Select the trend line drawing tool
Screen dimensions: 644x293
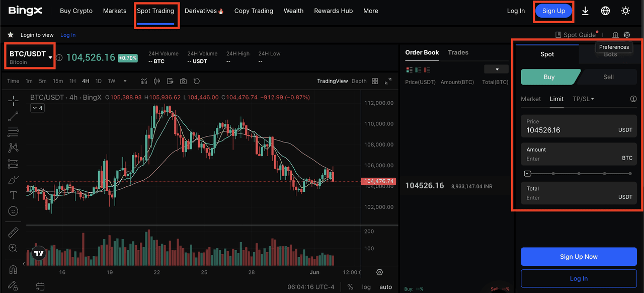coord(13,116)
